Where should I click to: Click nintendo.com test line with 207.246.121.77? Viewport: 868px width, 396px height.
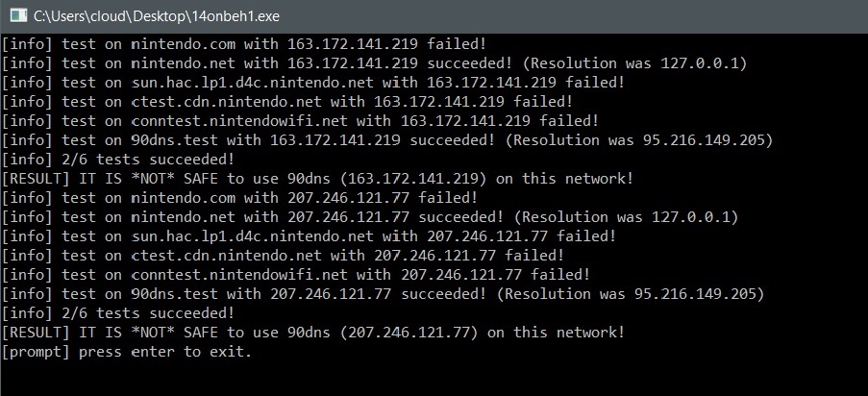(239, 198)
